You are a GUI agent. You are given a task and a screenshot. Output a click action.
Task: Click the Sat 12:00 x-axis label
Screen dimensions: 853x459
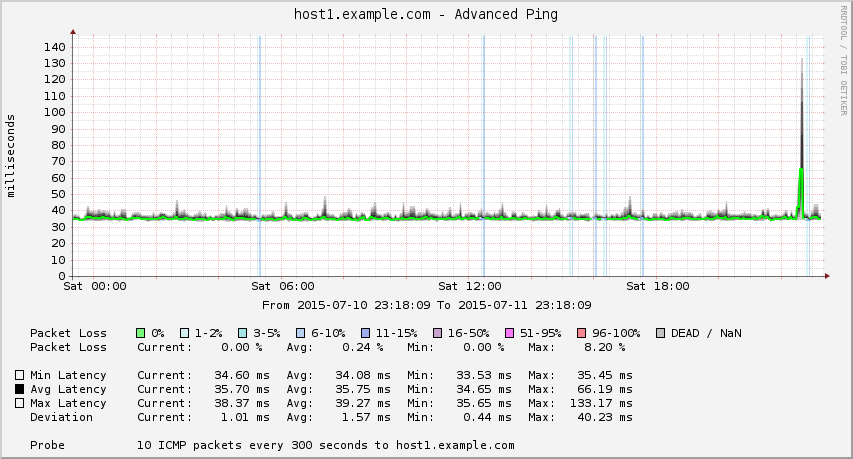470,286
